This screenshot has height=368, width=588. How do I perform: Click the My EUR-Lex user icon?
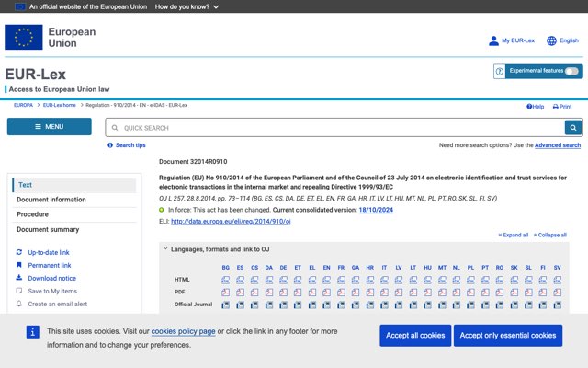point(493,40)
